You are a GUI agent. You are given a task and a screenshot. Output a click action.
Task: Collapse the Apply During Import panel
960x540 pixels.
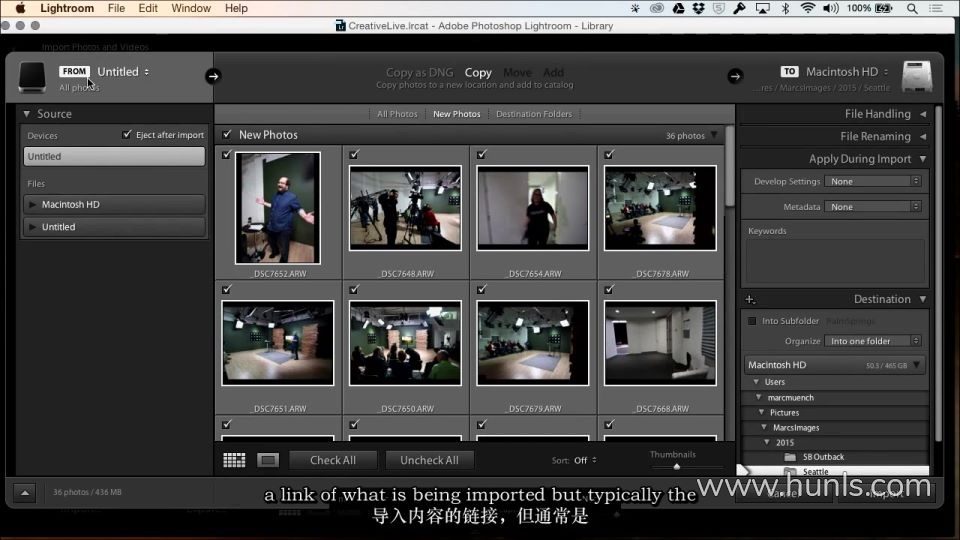923,159
